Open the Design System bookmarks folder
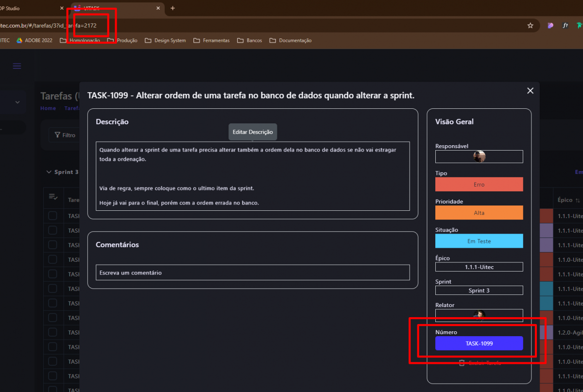Image resolution: width=583 pixels, height=392 pixels. click(165, 40)
